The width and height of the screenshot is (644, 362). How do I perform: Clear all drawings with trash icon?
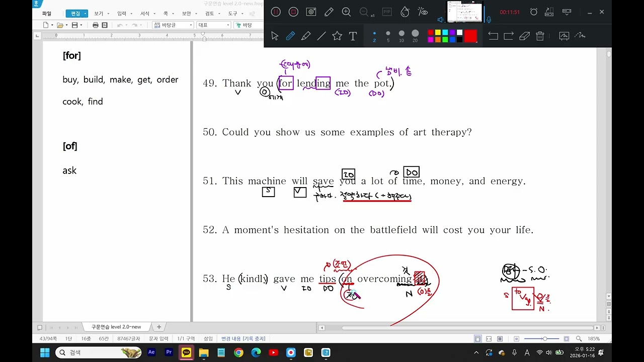pos(540,36)
